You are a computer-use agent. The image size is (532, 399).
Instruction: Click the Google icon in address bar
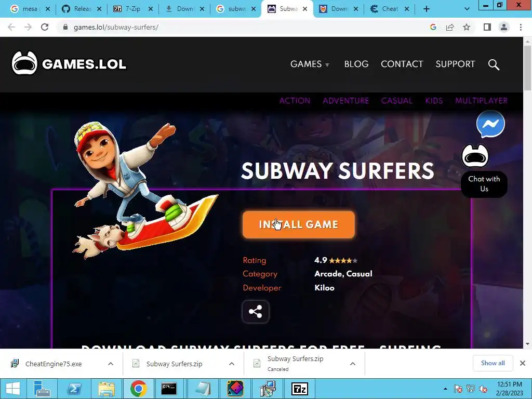click(x=433, y=27)
